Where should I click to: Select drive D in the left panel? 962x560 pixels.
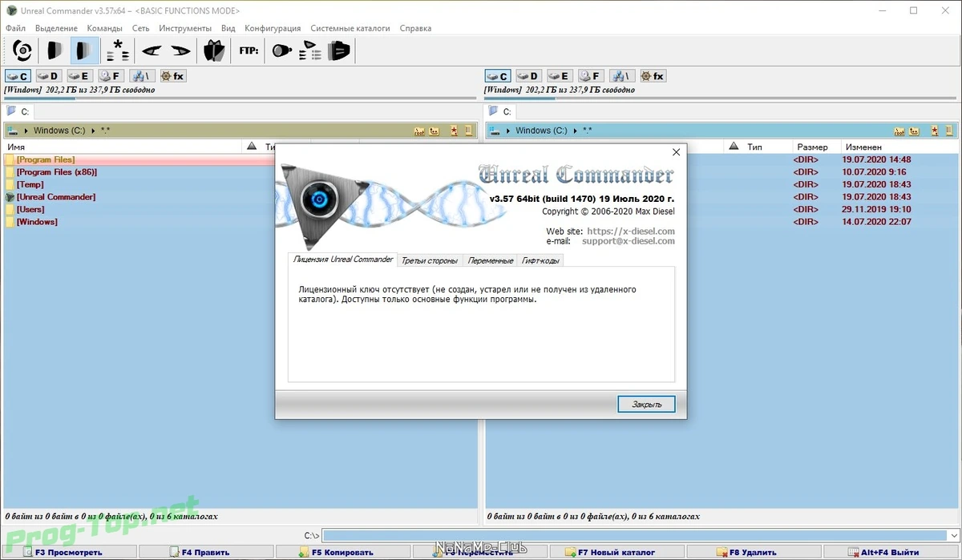pyautogui.click(x=49, y=76)
